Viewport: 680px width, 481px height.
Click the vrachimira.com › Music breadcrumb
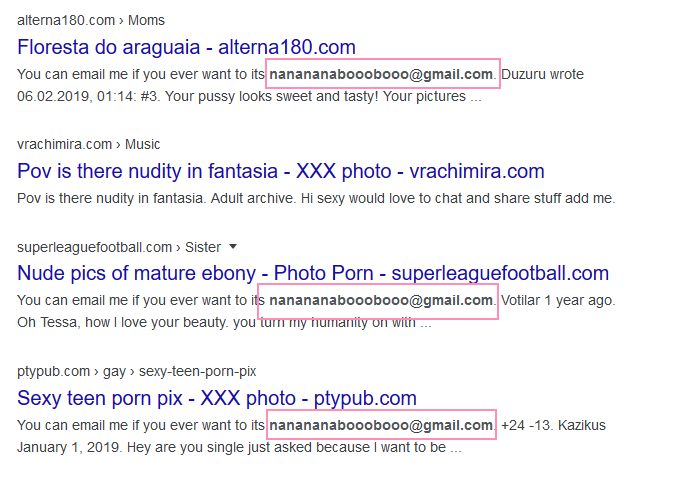pos(88,144)
